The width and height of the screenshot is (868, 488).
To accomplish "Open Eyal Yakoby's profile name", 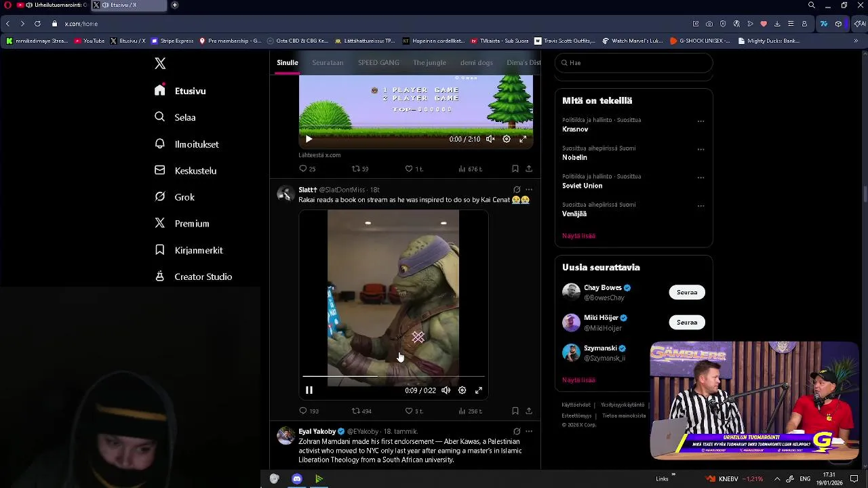I will [x=317, y=431].
